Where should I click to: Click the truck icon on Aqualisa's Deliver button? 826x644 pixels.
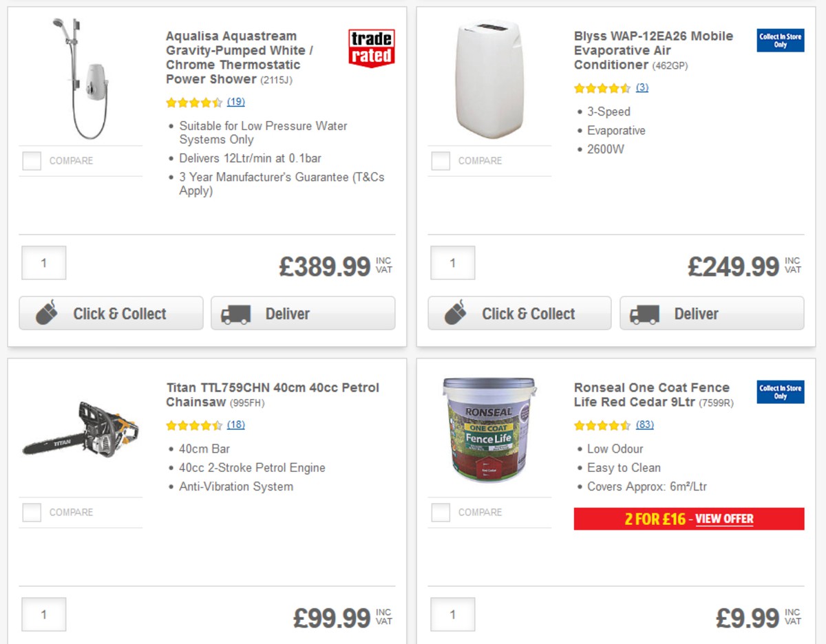pos(237,313)
